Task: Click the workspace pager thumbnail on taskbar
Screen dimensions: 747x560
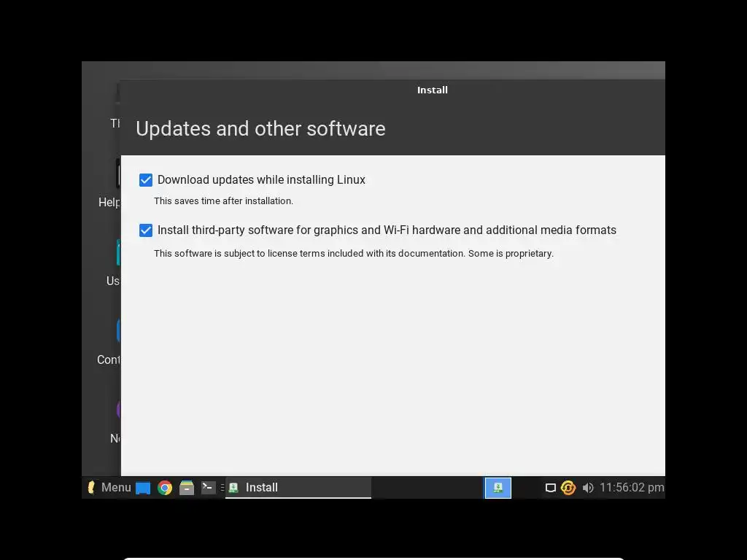Action: pyautogui.click(x=498, y=488)
